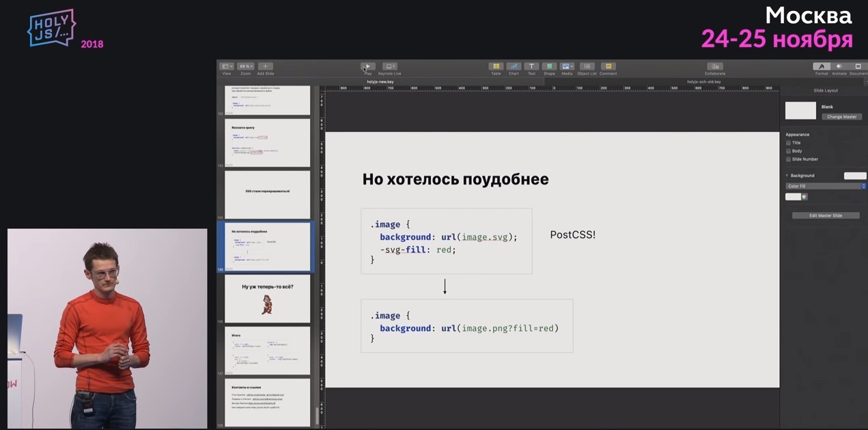Image resolution: width=868 pixels, height=430 pixels.
Task: Open the Format inspector
Action: (822, 66)
